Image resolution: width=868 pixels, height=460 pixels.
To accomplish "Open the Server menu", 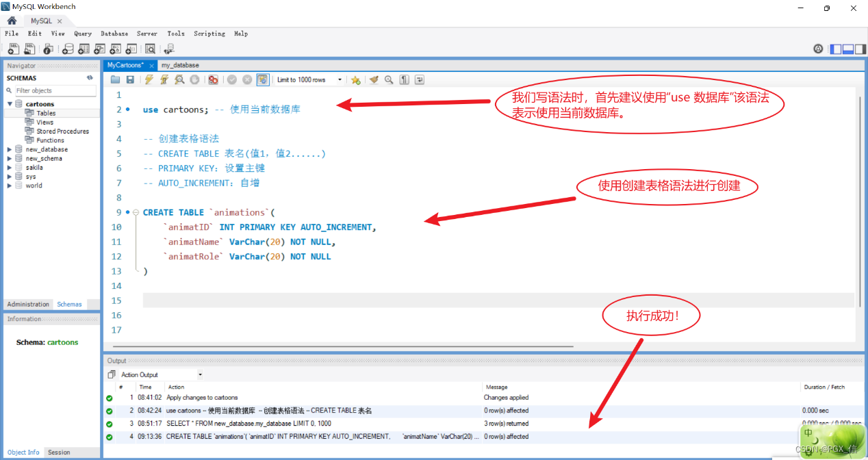I will click(147, 34).
